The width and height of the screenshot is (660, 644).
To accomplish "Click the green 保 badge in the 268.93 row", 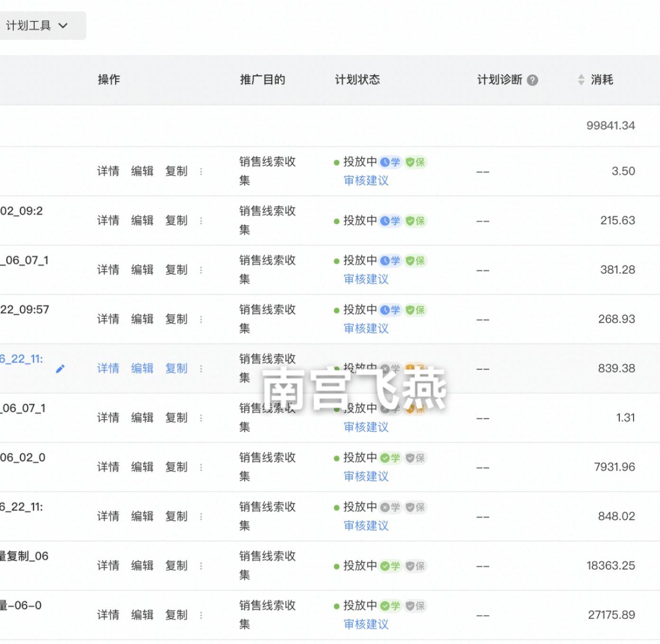I will tap(416, 310).
